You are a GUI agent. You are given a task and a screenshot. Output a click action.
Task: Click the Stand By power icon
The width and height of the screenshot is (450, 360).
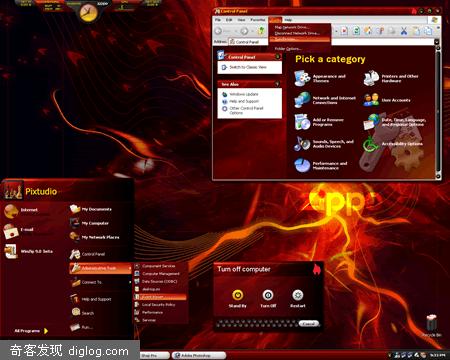tap(237, 295)
